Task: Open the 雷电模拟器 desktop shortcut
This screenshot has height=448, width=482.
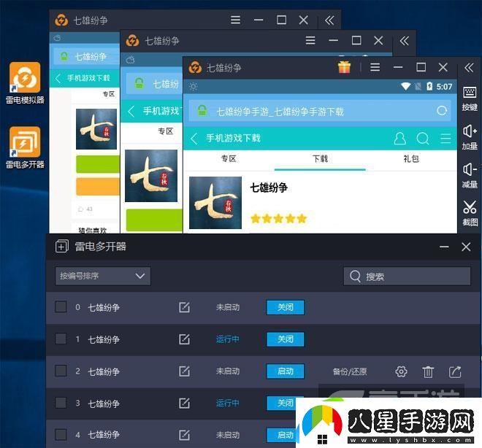Action: [x=25, y=83]
